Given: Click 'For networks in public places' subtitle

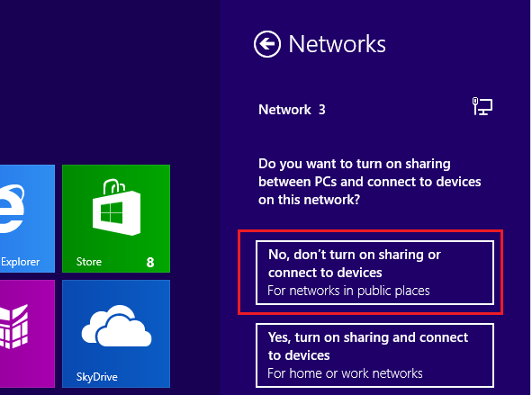Looking at the screenshot, I should (x=348, y=291).
